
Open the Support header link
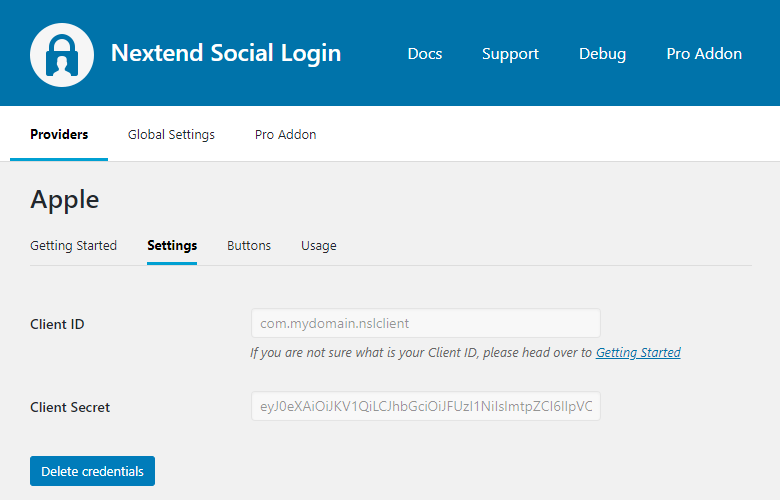coord(510,54)
